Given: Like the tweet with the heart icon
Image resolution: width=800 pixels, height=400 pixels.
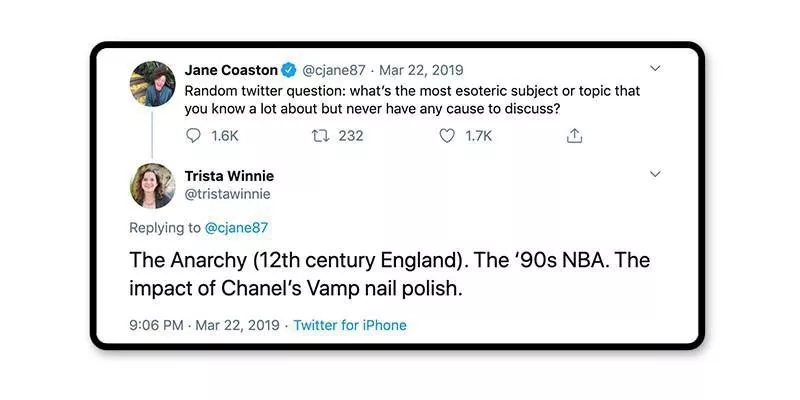Looking at the screenshot, I should (x=448, y=136).
